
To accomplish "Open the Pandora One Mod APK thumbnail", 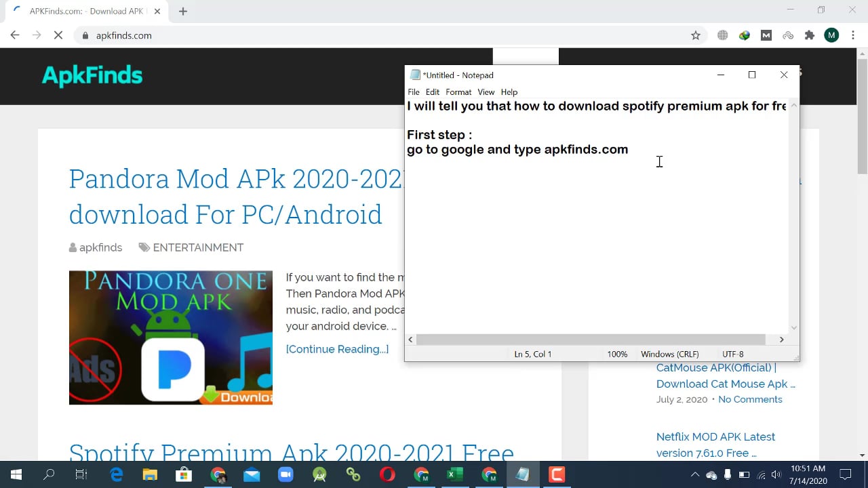I will pyautogui.click(x=171, y=338).
